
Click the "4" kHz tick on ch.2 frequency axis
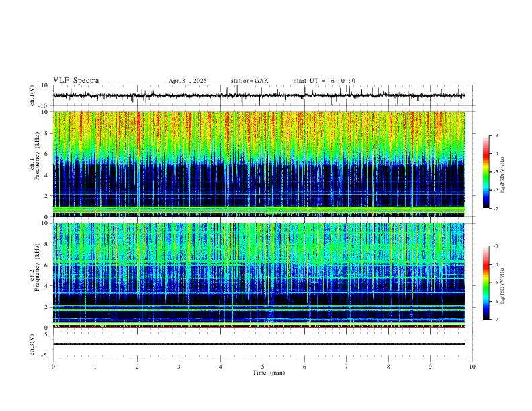click(x=46, y=286)
